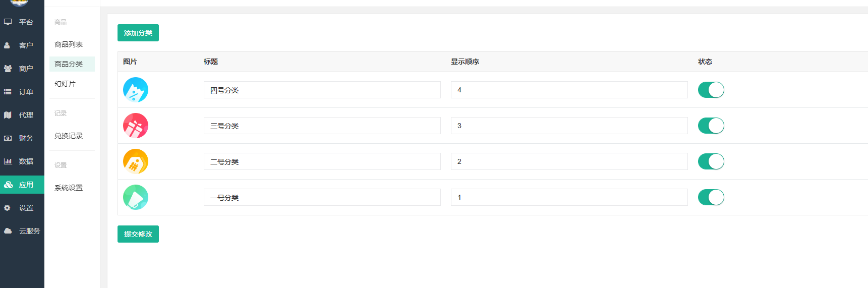Click the orange tag icon for 二号分类
Screen dimensions: 868x288
(x=136, y=161)
